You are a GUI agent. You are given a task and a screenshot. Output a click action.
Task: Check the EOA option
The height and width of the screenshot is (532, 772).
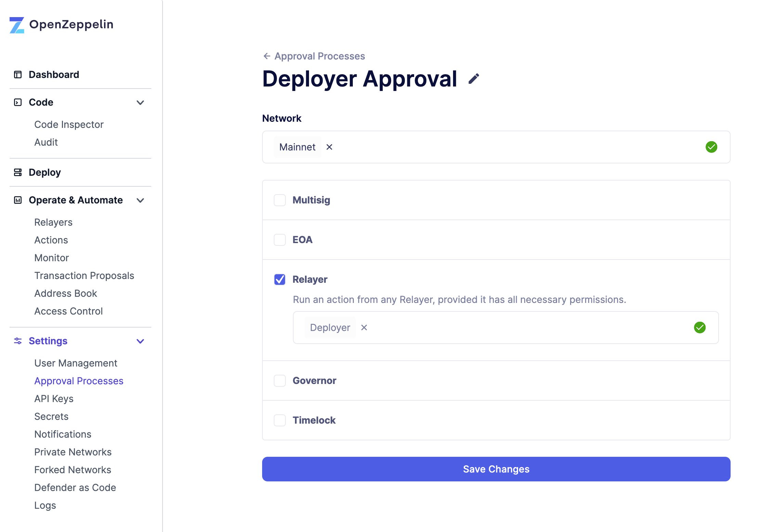279,240
